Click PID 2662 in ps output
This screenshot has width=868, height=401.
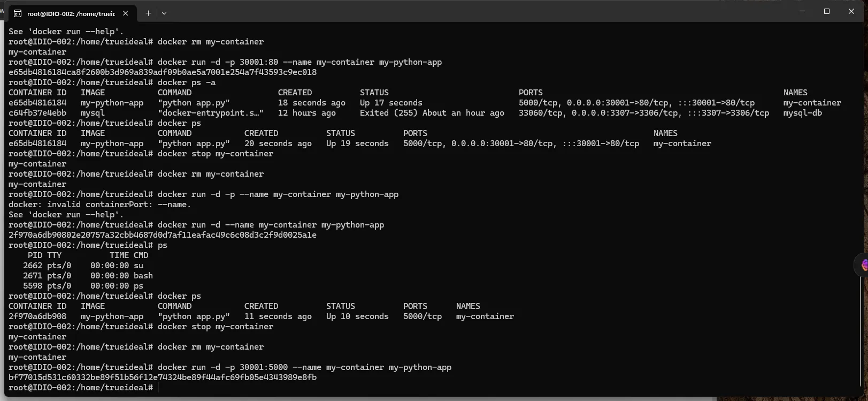click(x=32, y=266)
